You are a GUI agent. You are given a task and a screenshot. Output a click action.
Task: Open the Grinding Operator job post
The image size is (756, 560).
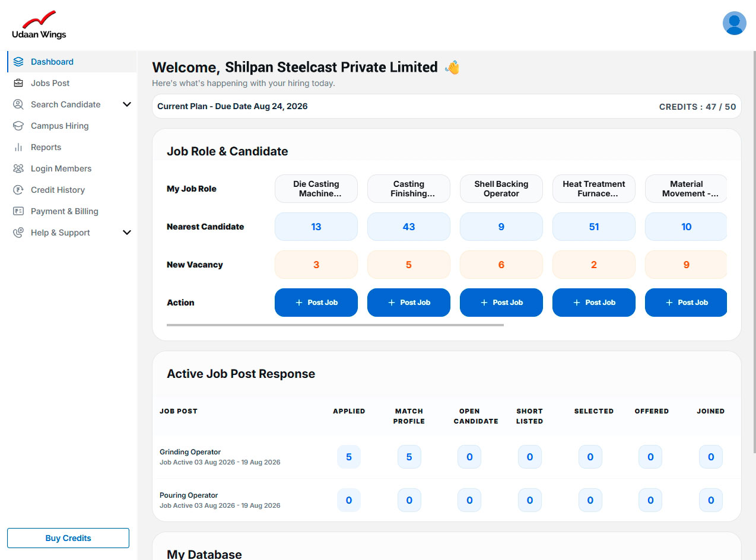point(190,452)
